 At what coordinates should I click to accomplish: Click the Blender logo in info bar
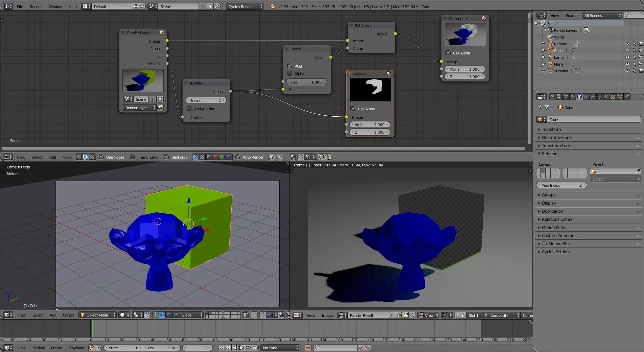pos(272,6)
